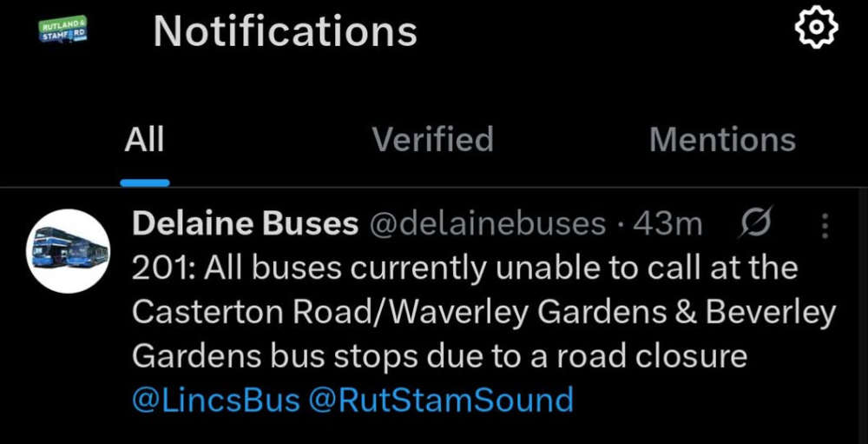This screenshot has height=444, width=868.
Task: Open the Delaine Buses profile picture
Action: point(68,250)
